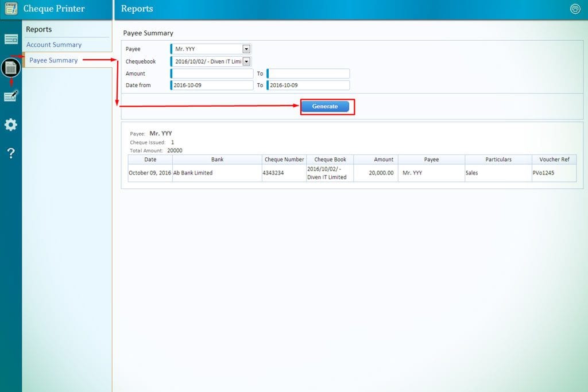The height and width of the screenshot is (392, 588).
Task: Click the Amount To input field
Action: pos(308,73)
